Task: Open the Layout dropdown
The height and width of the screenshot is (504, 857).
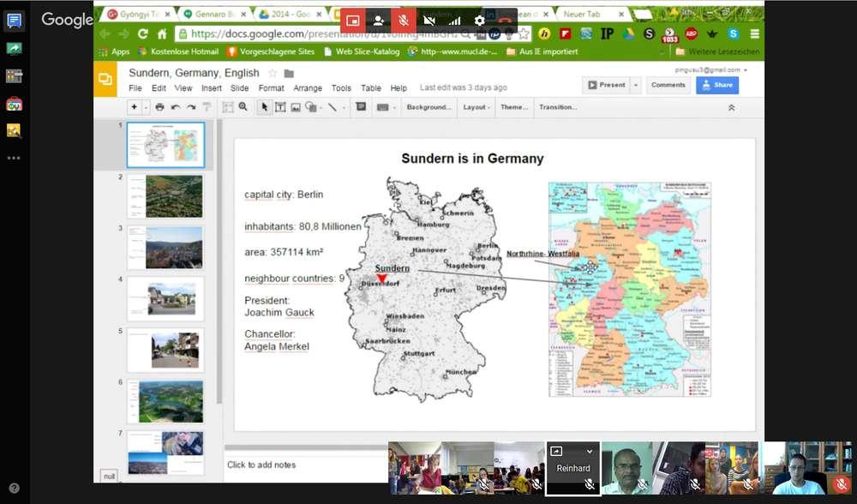Action: 476,107
